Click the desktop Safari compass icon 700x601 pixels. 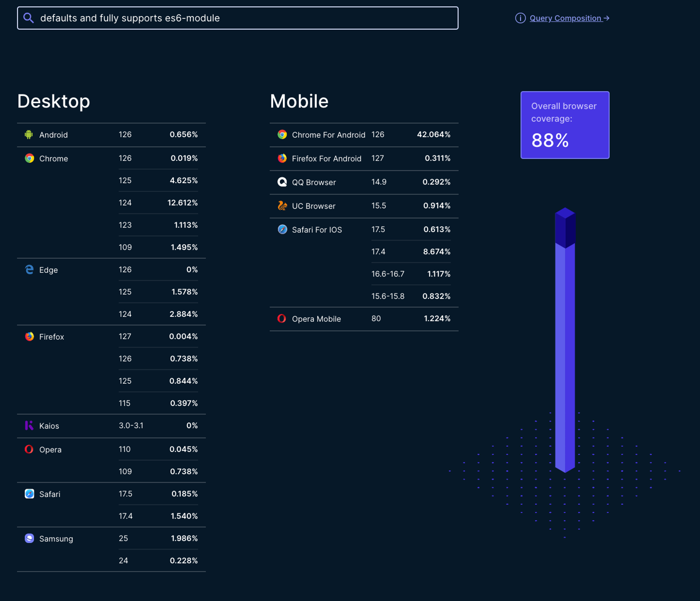(x=29, y=494)
